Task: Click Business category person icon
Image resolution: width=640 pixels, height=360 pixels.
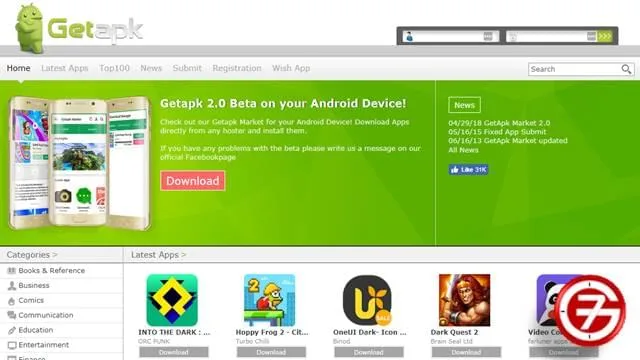Action: [x=12, y=285]
